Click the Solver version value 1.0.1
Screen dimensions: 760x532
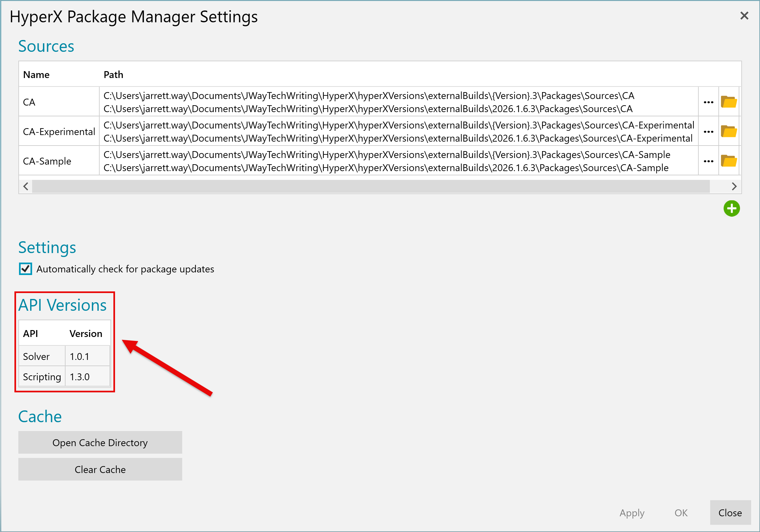pos(79,356)
